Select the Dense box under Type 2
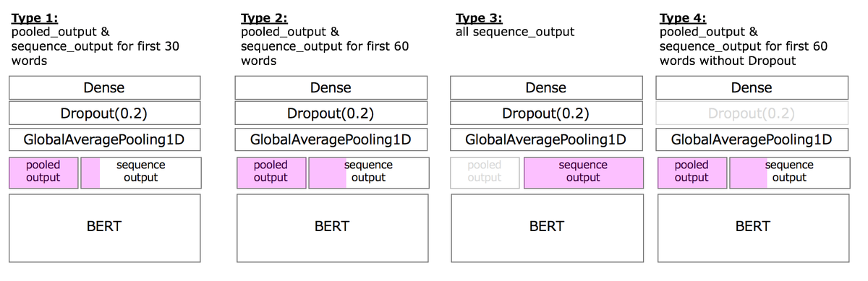This screenshot has height=281, width=868. point(331,87)
